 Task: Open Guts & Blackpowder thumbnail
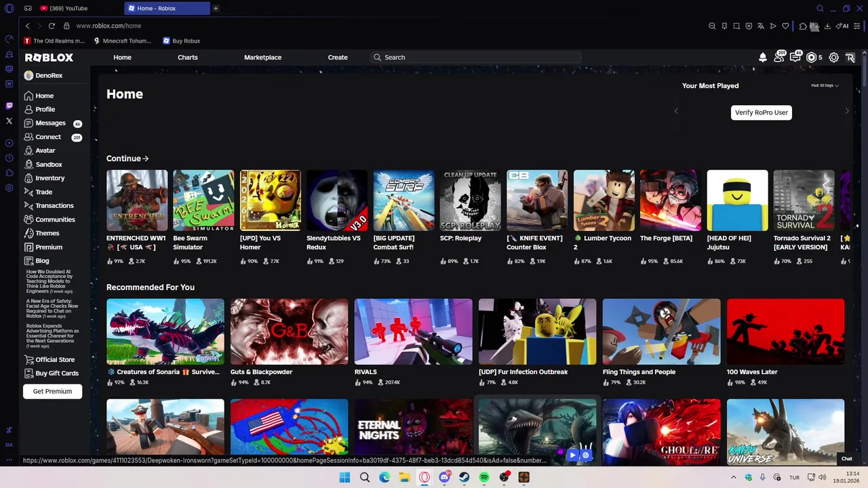point(289,331)
